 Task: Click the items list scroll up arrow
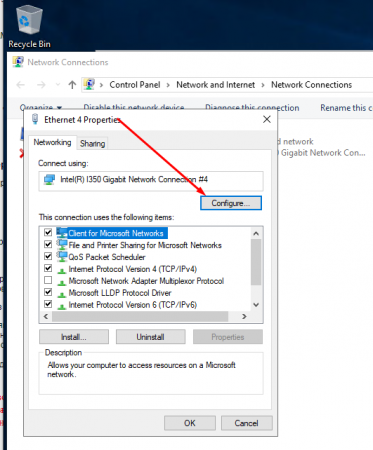click(x=256, y=233)
